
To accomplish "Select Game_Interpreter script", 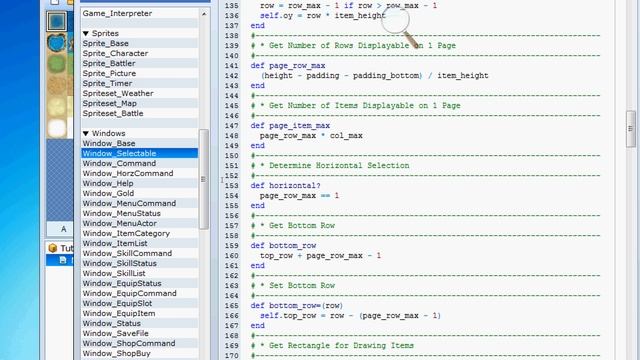I will coord(140,13).
